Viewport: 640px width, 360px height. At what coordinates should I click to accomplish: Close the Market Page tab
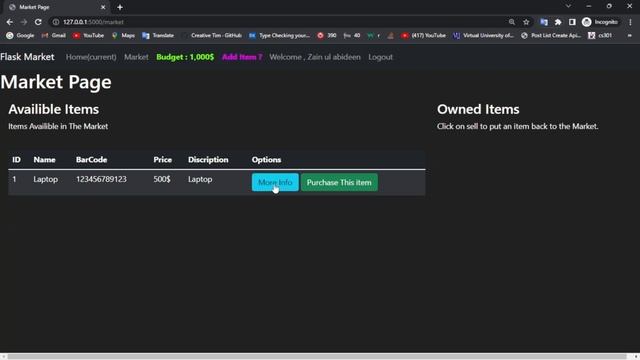(x=103, y=7)
